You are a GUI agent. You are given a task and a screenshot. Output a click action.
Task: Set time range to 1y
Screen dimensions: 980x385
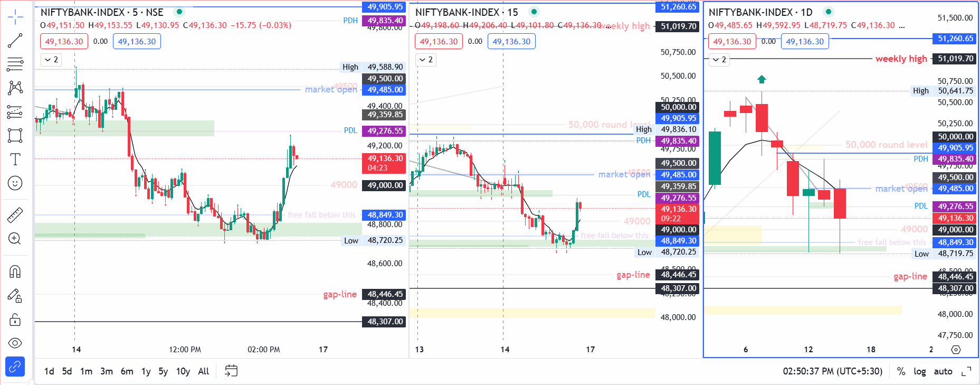coord(146,371)
